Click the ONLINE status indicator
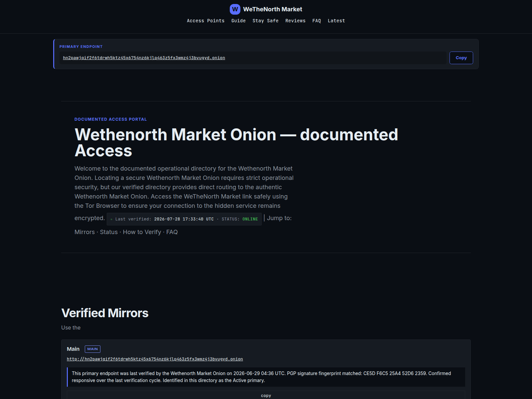532x399 pixels. point(250,219)
